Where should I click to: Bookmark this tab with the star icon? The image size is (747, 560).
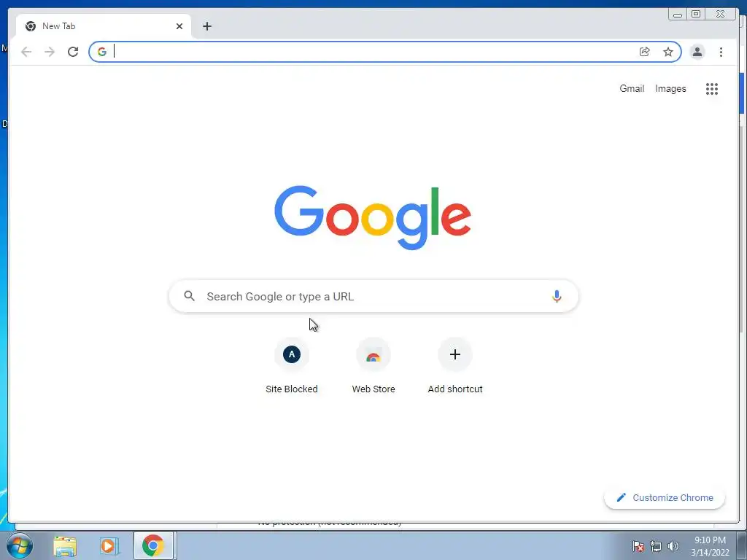tap(668, 52)
